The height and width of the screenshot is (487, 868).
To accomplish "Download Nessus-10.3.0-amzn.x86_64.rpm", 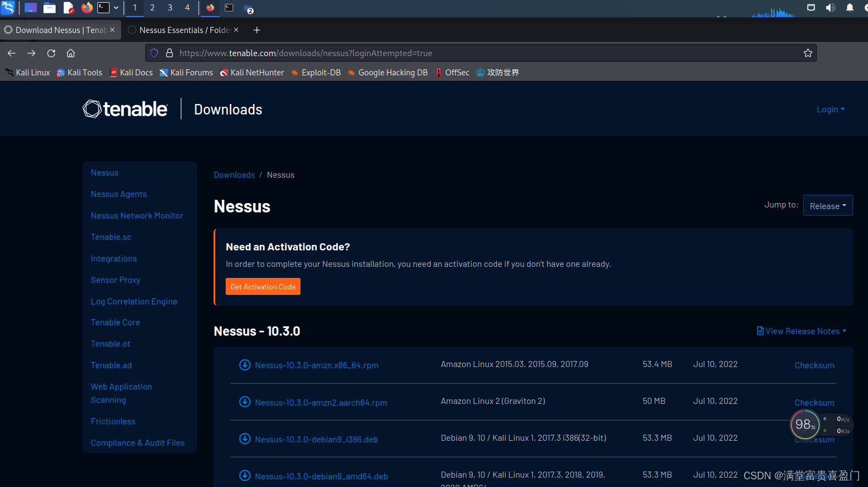I will (x=309, y=365).
